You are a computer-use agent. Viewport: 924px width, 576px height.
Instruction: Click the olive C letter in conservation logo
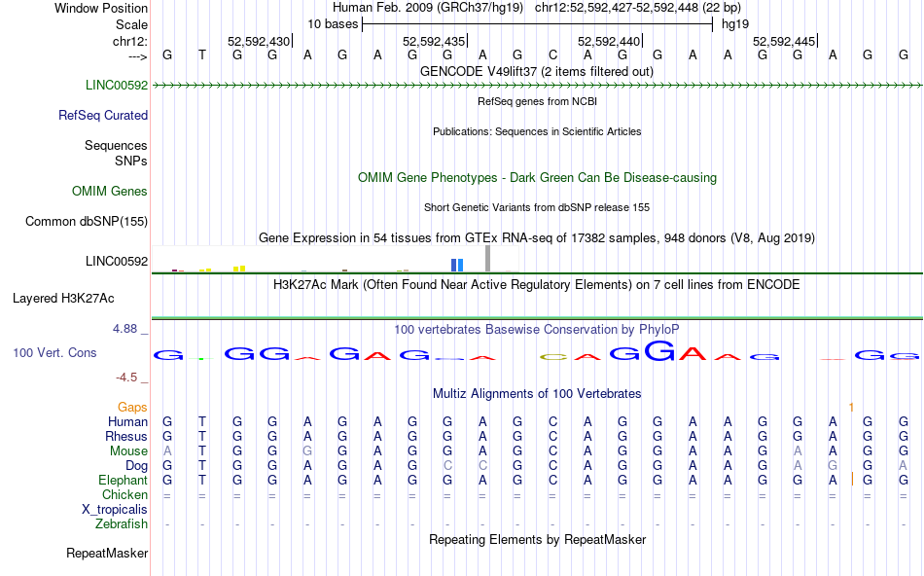552,357
